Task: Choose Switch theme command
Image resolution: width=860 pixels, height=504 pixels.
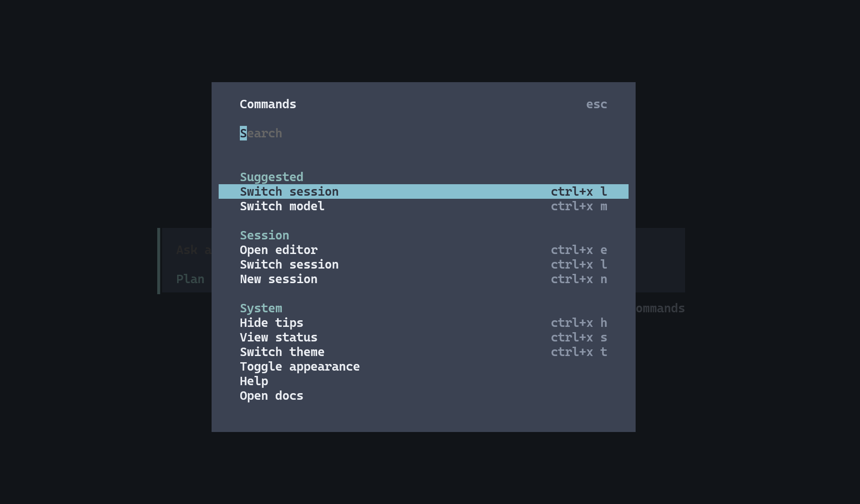Action: click(282, 352)
